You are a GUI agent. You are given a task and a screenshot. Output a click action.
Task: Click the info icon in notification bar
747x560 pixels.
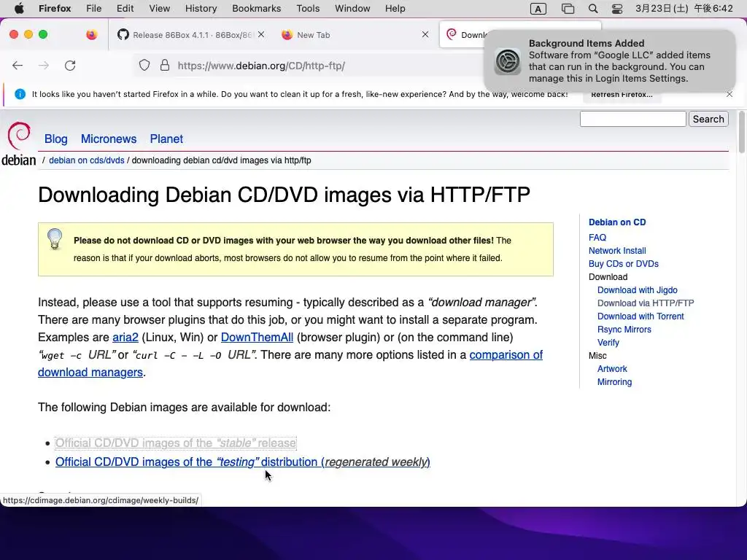click(x=20, y=94)
